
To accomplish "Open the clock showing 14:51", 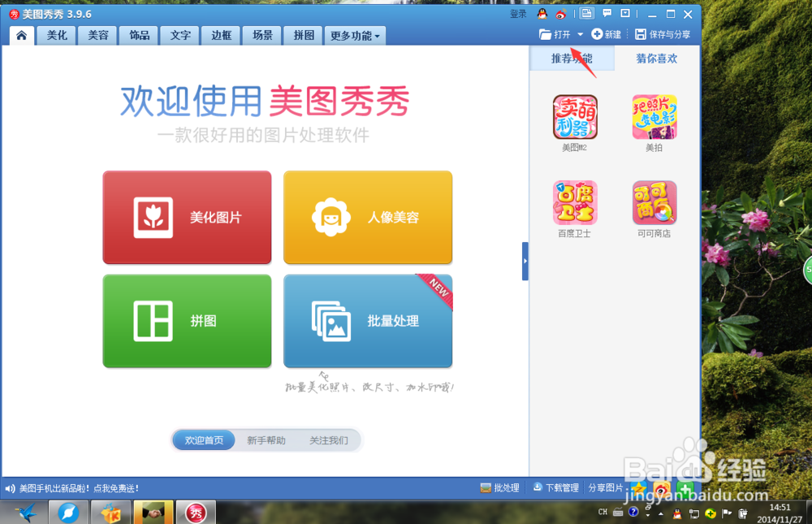I will coord(780,513).
